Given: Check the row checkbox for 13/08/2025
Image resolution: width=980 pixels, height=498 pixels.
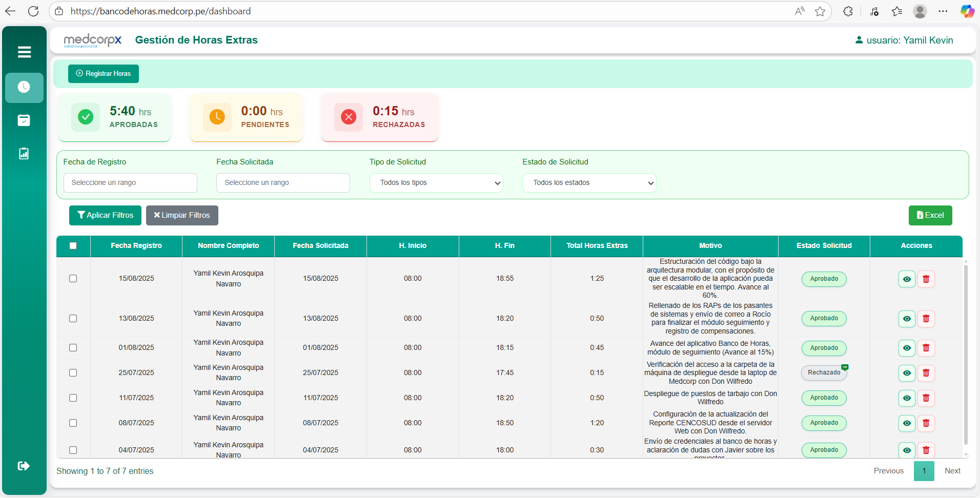Looking at the screenshot, I should point(73,318).
